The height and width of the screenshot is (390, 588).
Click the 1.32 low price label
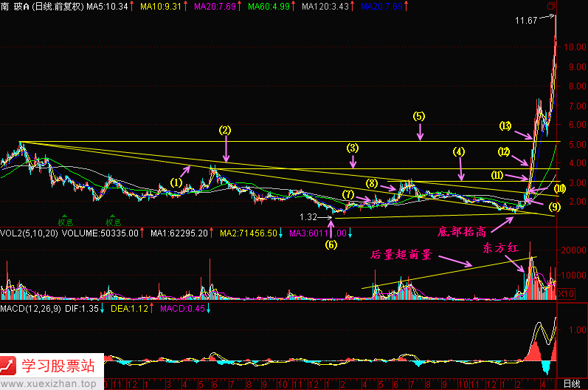tap(311, 217)
